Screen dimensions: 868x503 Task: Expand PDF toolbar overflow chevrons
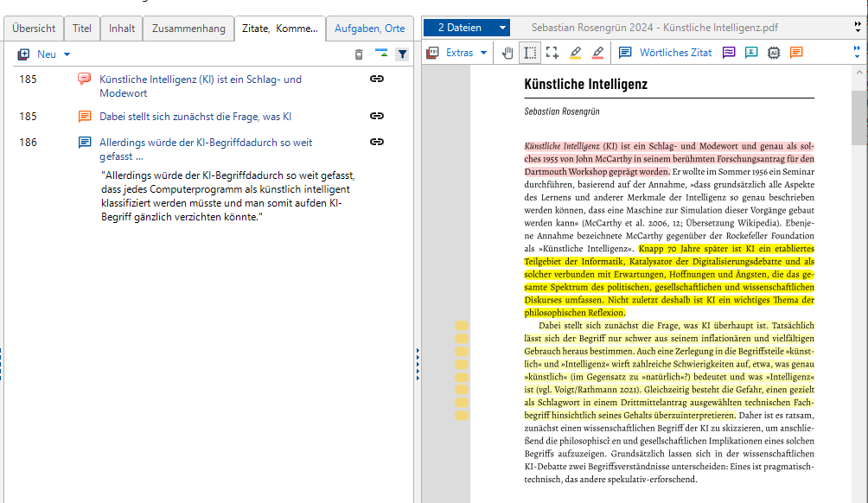[x=857, y=53]
